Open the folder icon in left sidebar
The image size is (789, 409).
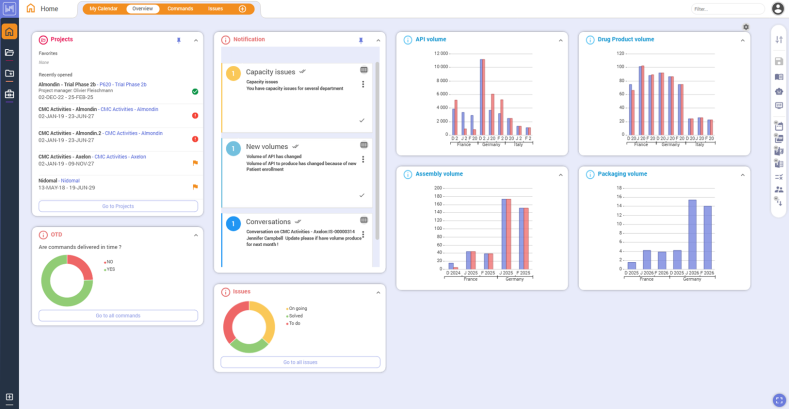[9, 52]
